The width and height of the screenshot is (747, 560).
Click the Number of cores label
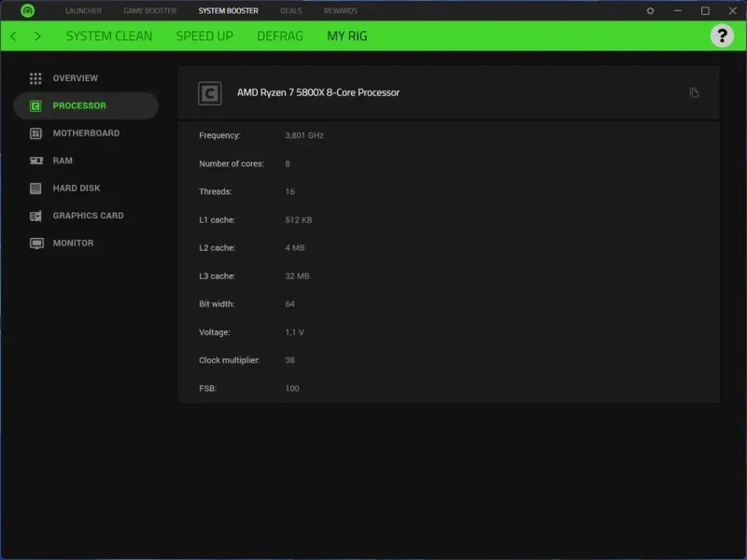tap(232, 164)
